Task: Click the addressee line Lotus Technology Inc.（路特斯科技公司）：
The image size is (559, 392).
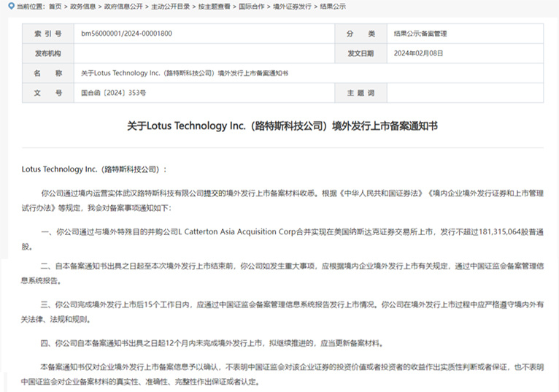Action: click(x=94, y=169)
